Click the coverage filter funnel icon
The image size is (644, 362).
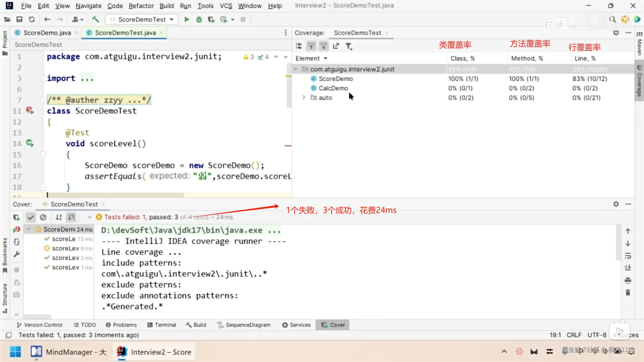click(349, 46)
